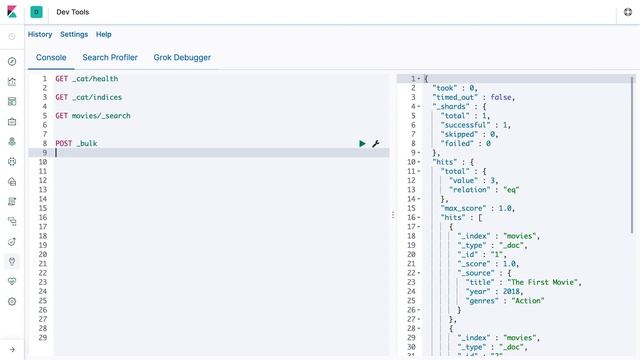Click Dev Tools breadcrumb title
640x360 pixels.
pos(73,12)
